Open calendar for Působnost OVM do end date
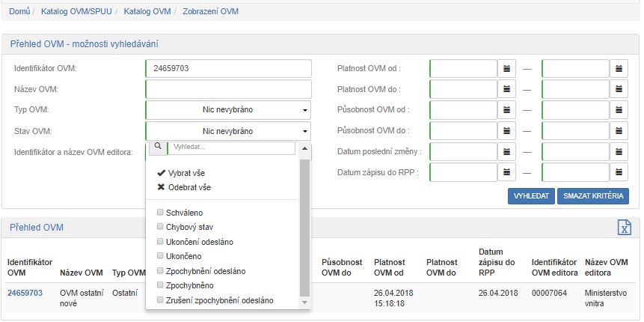 coord(619,131)
